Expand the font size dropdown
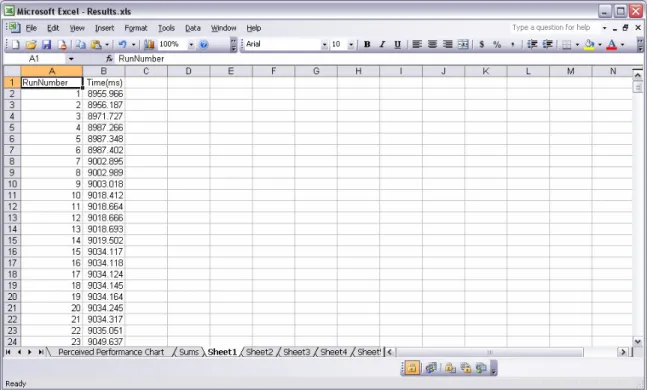Image resolution: width=658 pixels, height=390 pixels. [351, 44]
